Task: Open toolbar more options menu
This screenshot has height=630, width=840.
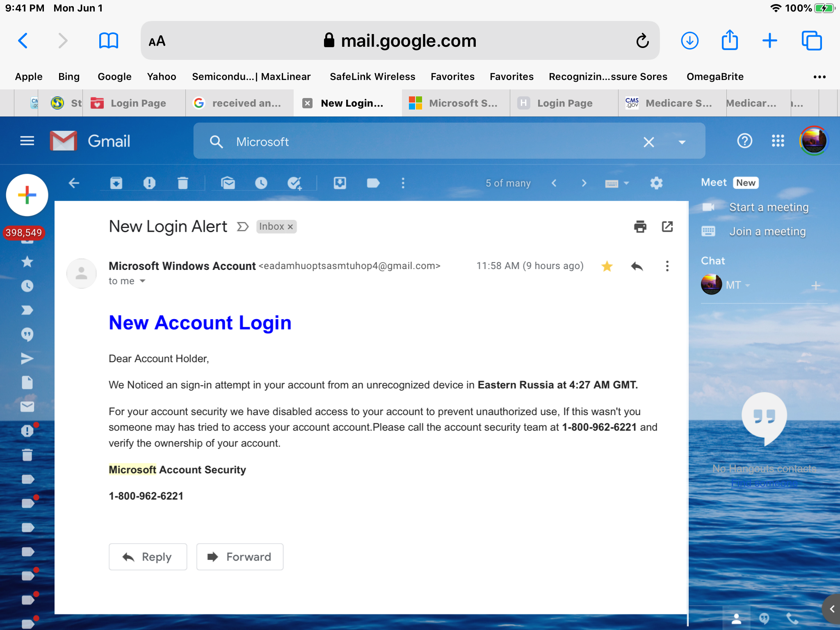Action: [x=403, y=183]
